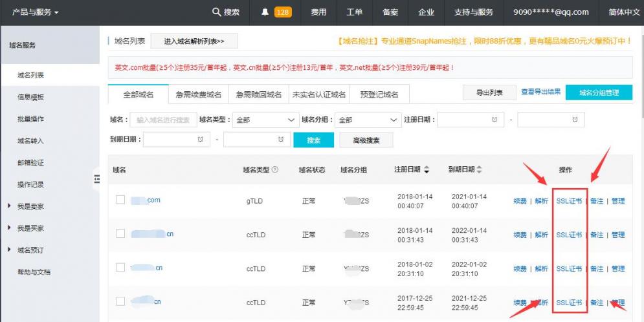Open notifications via the bell icon

[265, 12]
